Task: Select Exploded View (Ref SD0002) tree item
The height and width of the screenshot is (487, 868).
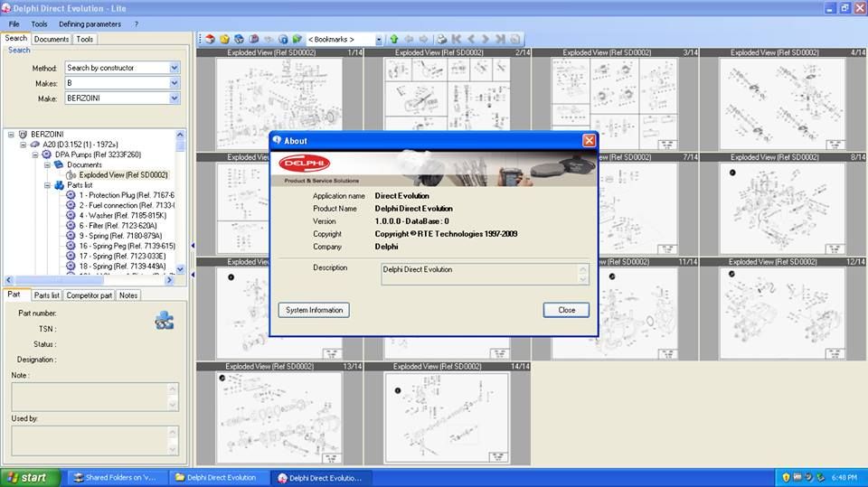Action: click(x=123, y=175)
